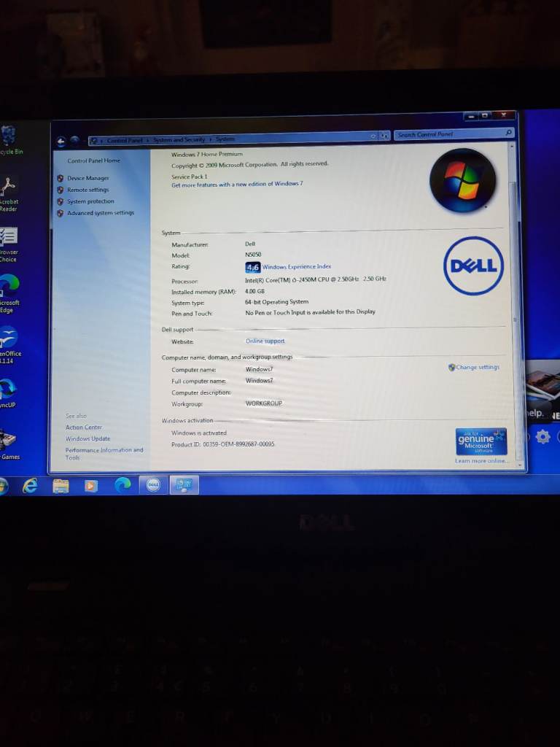The height and width of the screenshot is (747, 560).
Task: Click 'Windows is activated' text
Action: [199, 433]
